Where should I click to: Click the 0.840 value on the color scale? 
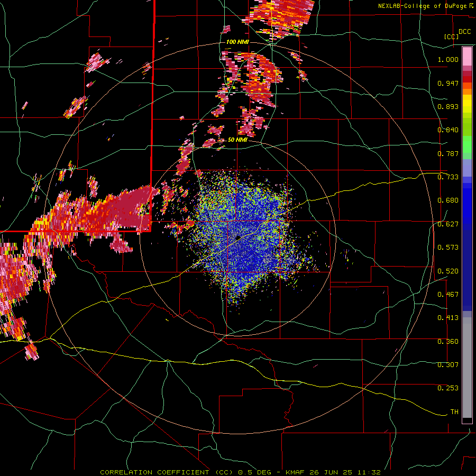point(448,130)
